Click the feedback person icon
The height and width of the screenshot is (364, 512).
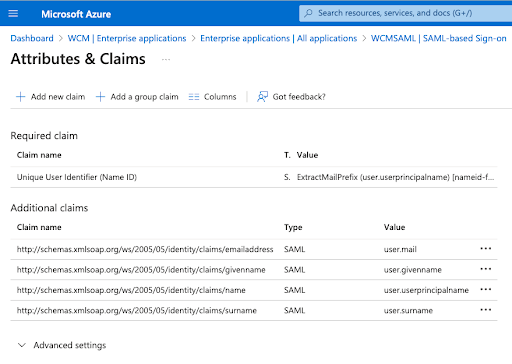click(x=262, y=97)
